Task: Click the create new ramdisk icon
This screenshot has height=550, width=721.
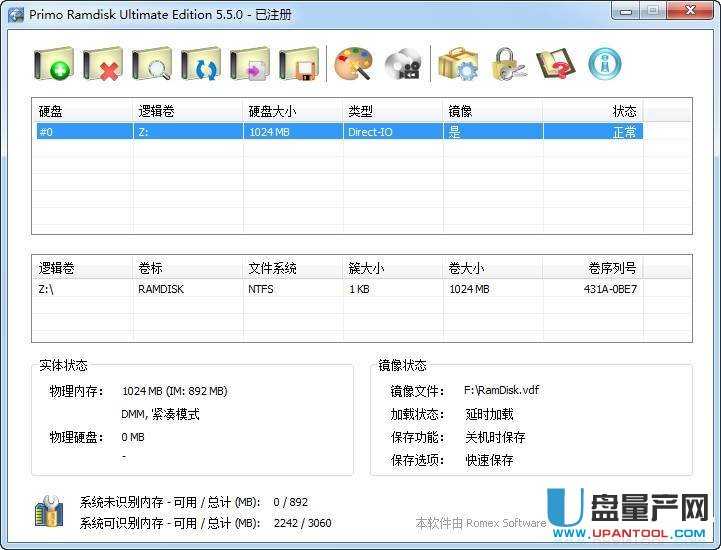Action: pos(54,64)
